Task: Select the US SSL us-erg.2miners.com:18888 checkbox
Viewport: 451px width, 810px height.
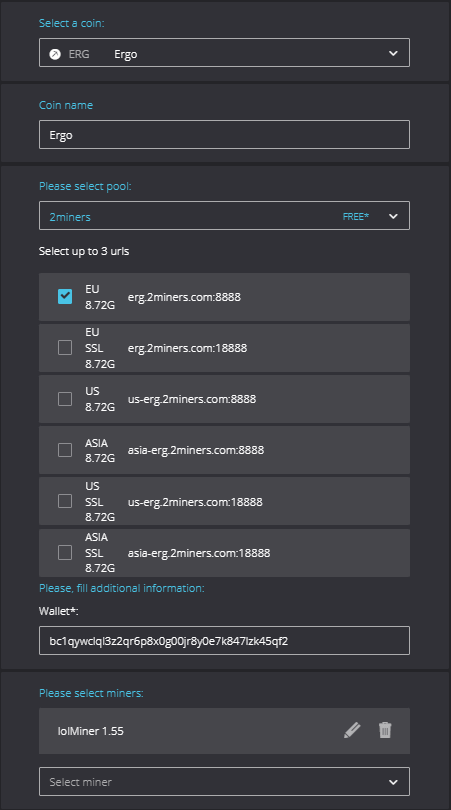Action: coord(65,501)
